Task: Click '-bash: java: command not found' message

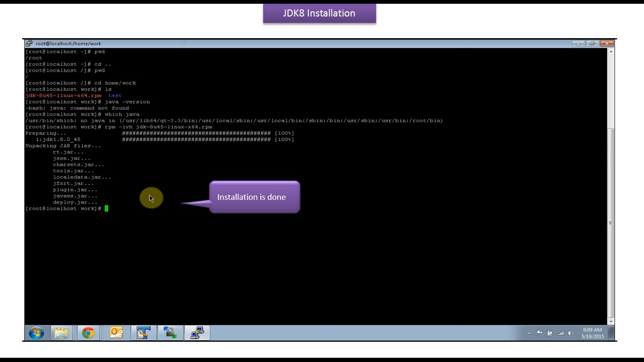Action: tap(77, 108)
